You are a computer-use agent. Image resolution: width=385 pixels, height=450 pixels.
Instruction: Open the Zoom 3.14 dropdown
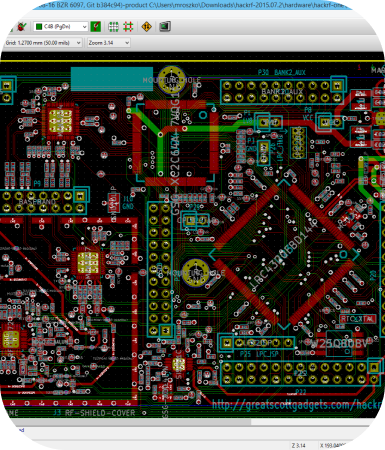click(x=108, y=43)
